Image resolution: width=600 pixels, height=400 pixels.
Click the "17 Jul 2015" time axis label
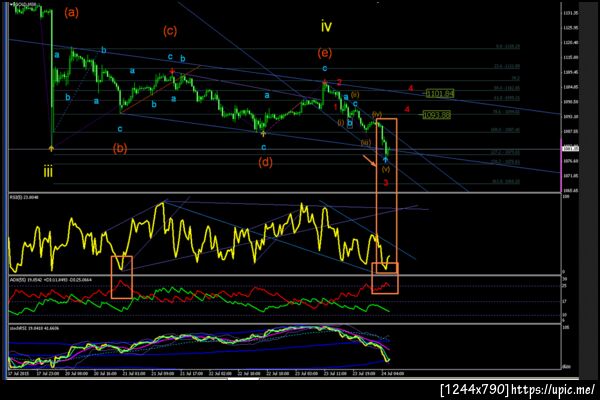click(x=18, y=373)
